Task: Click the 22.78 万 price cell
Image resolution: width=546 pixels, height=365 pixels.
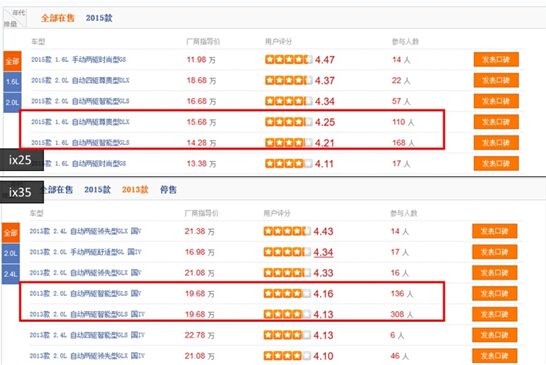Action: point(200,335)
